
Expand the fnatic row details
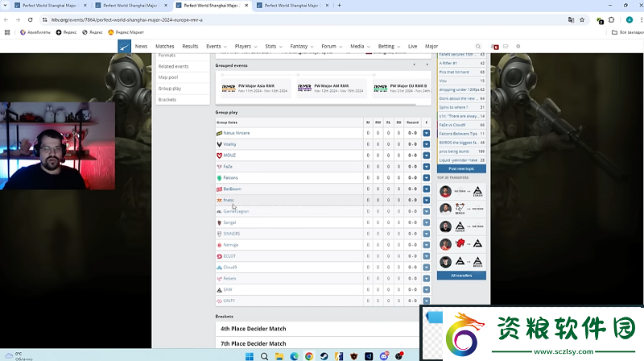coord(427,200)
